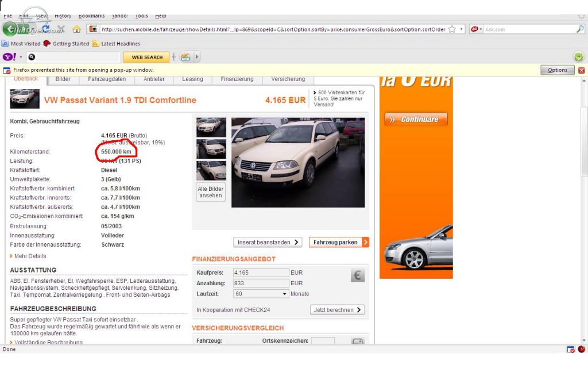Switch to the Leasing tab

[x=192, y=79]
